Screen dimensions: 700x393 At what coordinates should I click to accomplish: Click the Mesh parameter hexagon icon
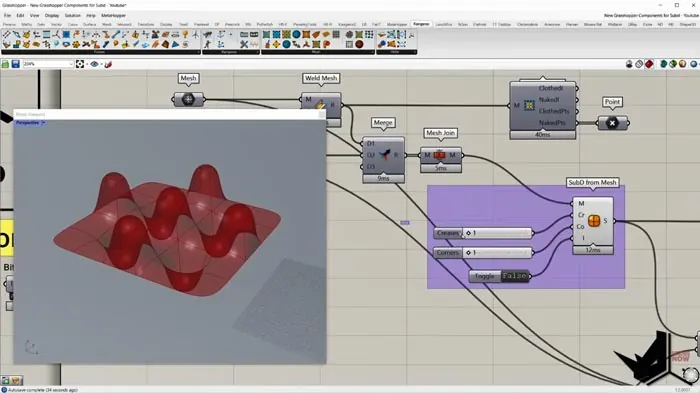coord(188,99)
